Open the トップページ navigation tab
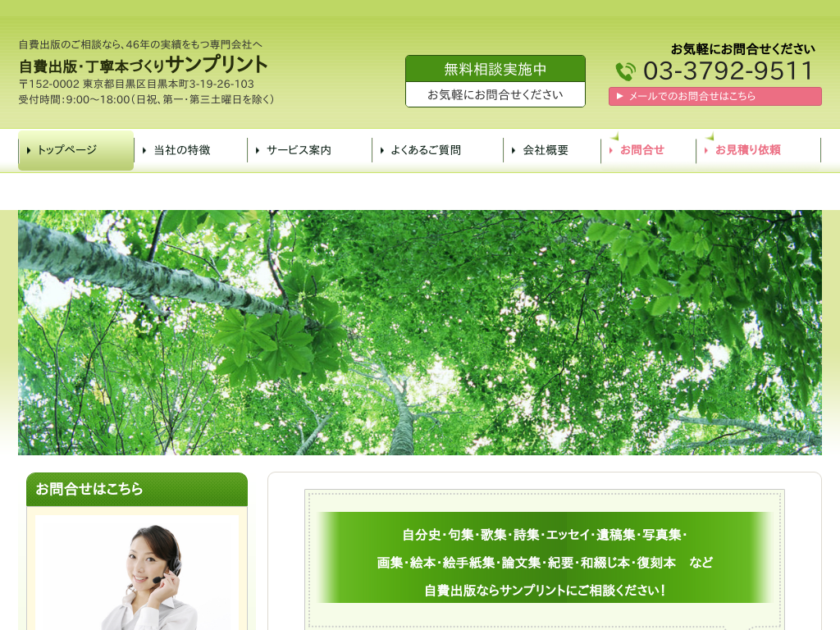Screen dimensions: 840x630 (x=75, y=150)
